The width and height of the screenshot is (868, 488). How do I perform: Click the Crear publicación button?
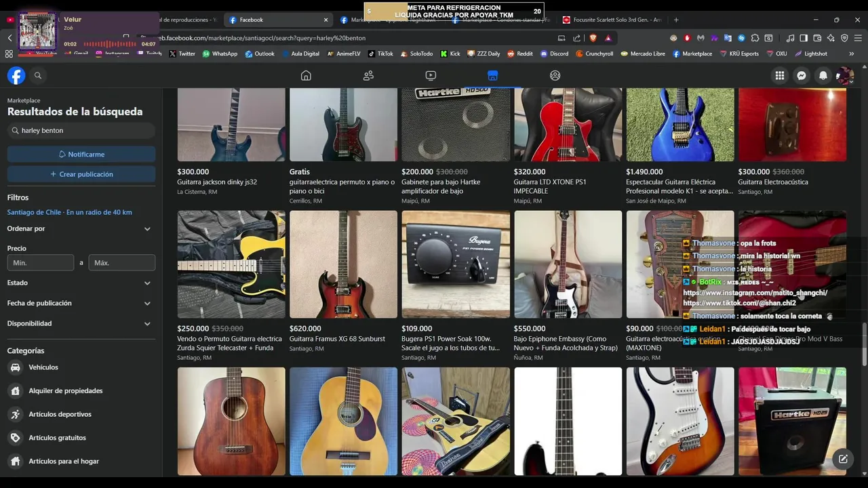81,174
